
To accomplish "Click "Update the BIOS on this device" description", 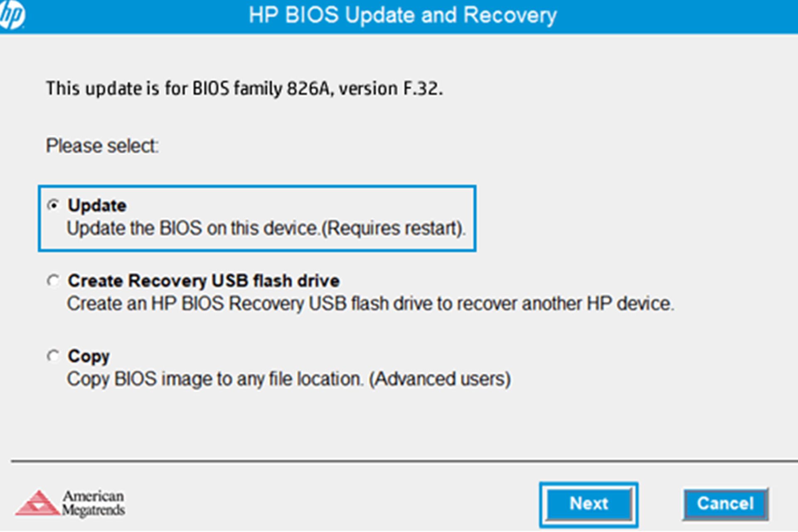I will tap(192, 228).
